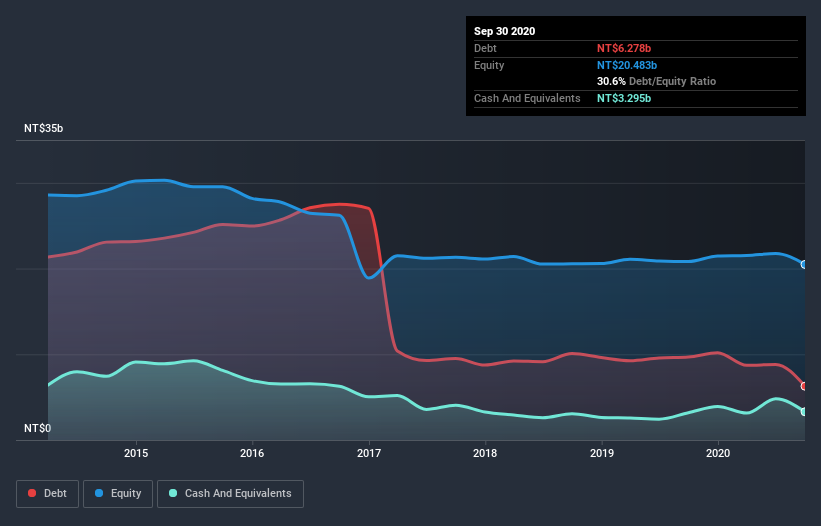Click the 2017 x-axis label
Screen dimensions: 821x526
[369, 453]
